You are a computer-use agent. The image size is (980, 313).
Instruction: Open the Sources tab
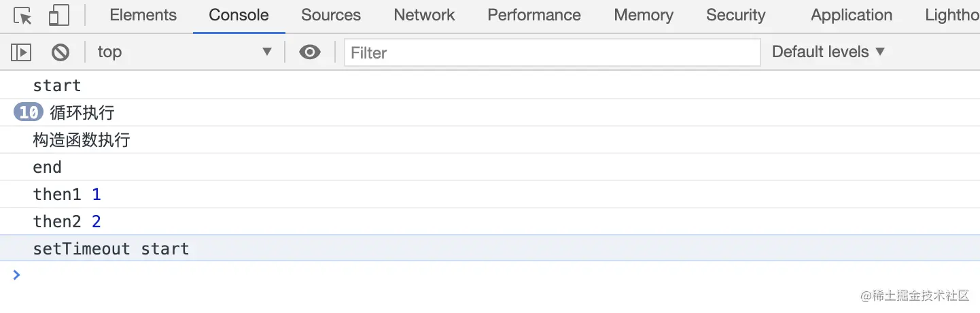tap(331, 15)
